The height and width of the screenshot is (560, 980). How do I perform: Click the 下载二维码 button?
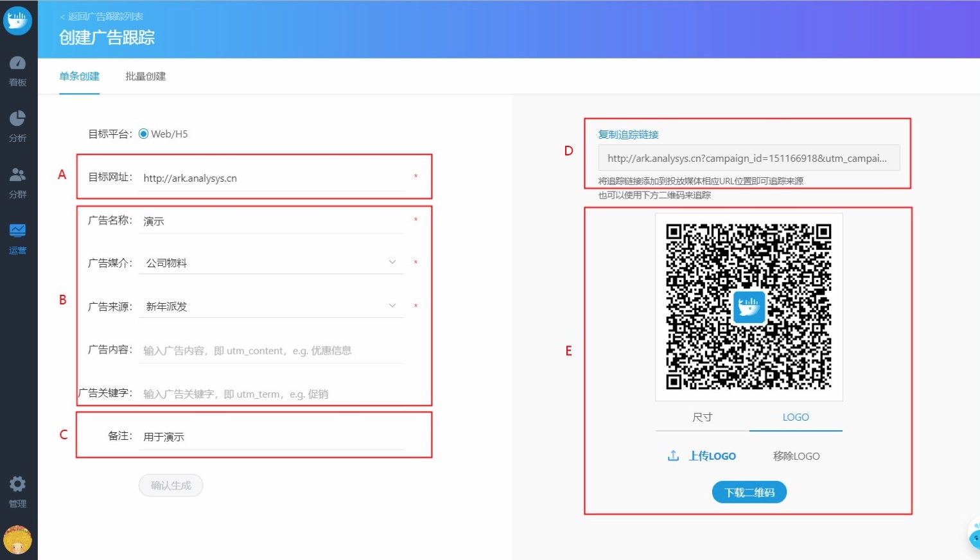click(x=749, y=493)
